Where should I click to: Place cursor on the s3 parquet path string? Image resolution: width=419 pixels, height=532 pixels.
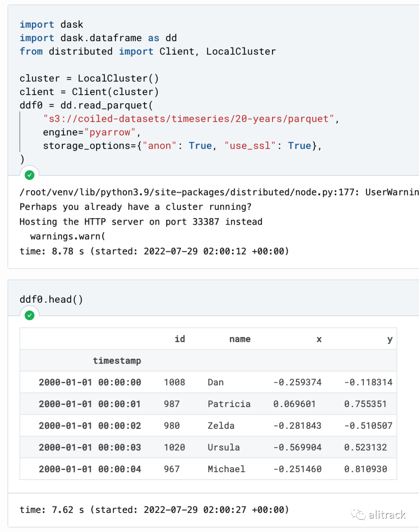click(189, 119)
